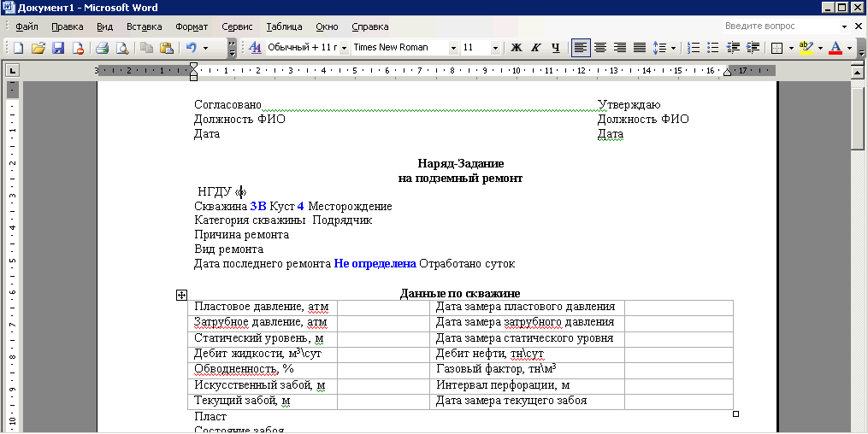The width and height of the screenshot is (868, 434).
Task: Click the Word icon in title bar
Action: (8, 7)
